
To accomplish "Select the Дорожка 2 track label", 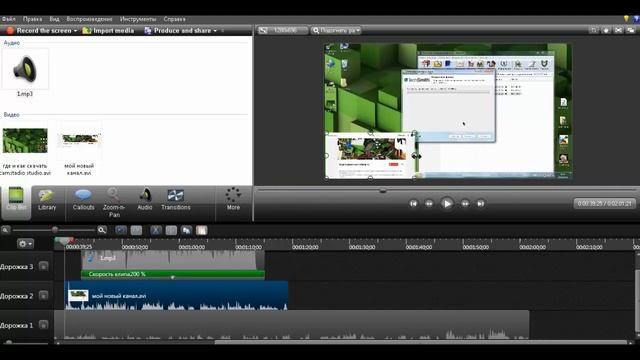I will (17, 296).
